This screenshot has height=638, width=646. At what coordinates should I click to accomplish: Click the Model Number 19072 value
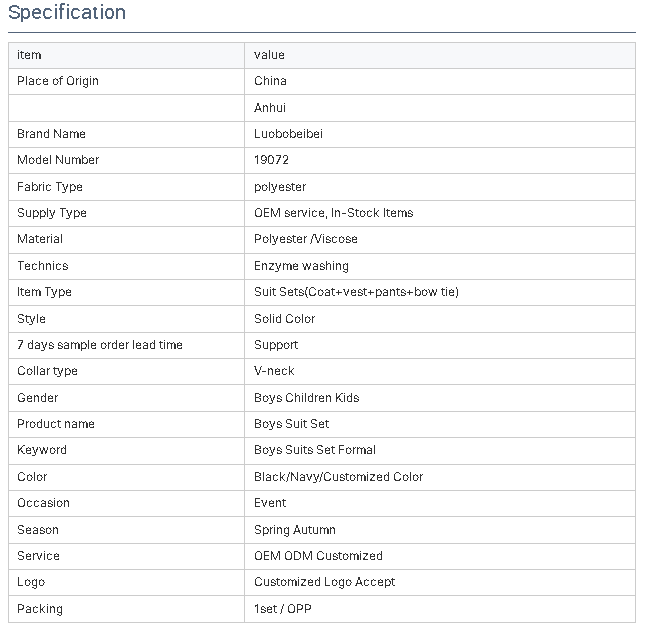coord(272,160)
